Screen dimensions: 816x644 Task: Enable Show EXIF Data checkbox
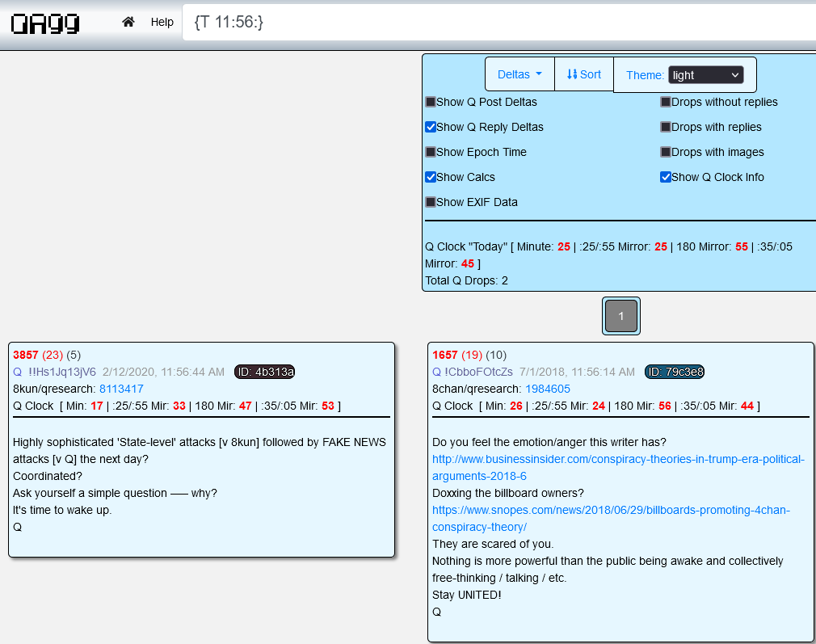tap(431, 202)
